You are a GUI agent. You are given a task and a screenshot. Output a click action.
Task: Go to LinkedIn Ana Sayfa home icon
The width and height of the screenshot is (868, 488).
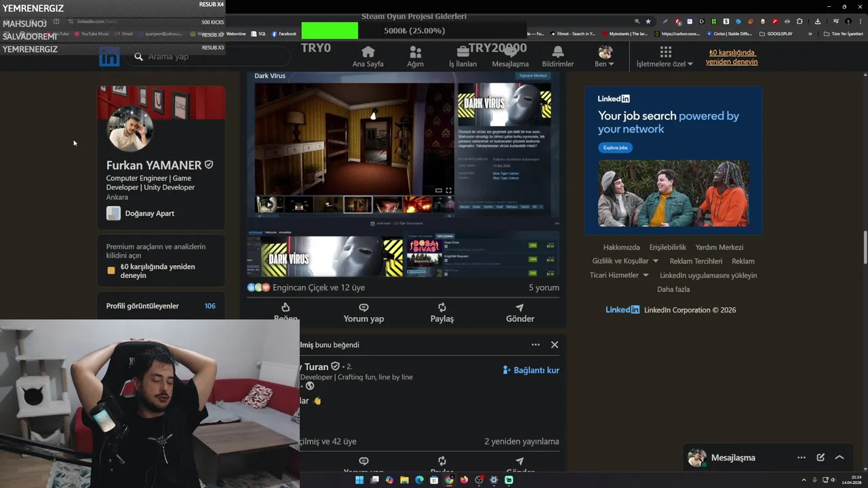point(368,56)
